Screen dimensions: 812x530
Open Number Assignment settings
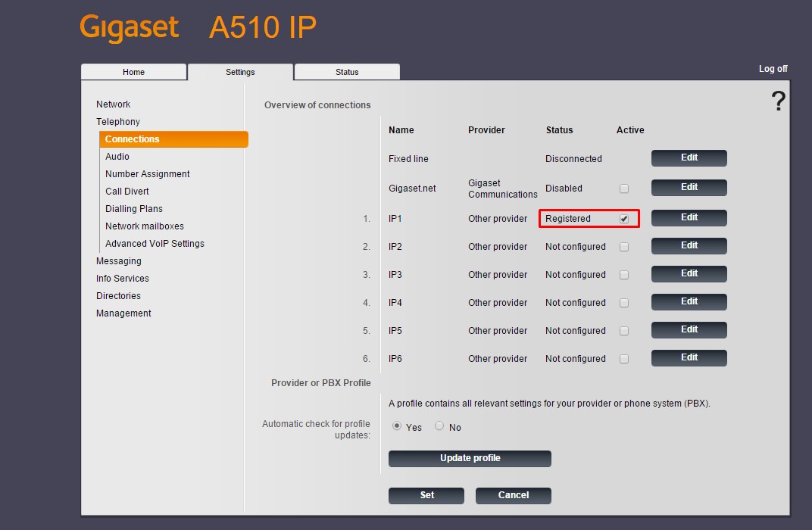click(x=147, y=174)
